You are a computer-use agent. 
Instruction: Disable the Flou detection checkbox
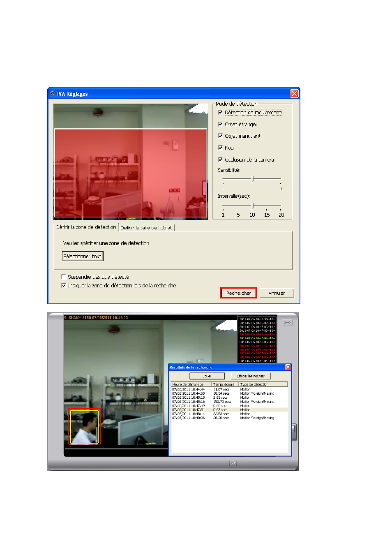click(x=220, y=148)
